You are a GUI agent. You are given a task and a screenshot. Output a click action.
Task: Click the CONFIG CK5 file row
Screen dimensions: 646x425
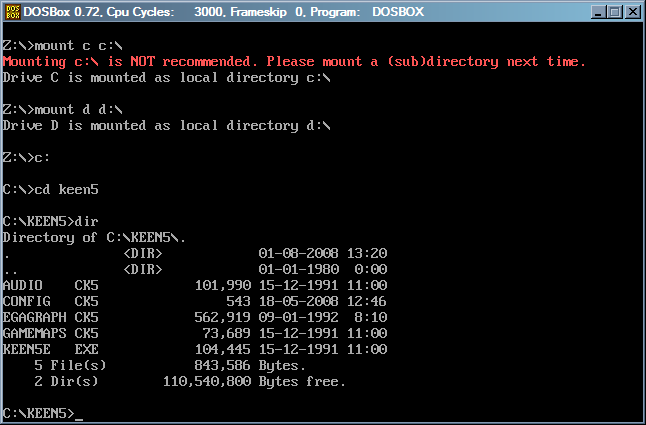(195, 301)
